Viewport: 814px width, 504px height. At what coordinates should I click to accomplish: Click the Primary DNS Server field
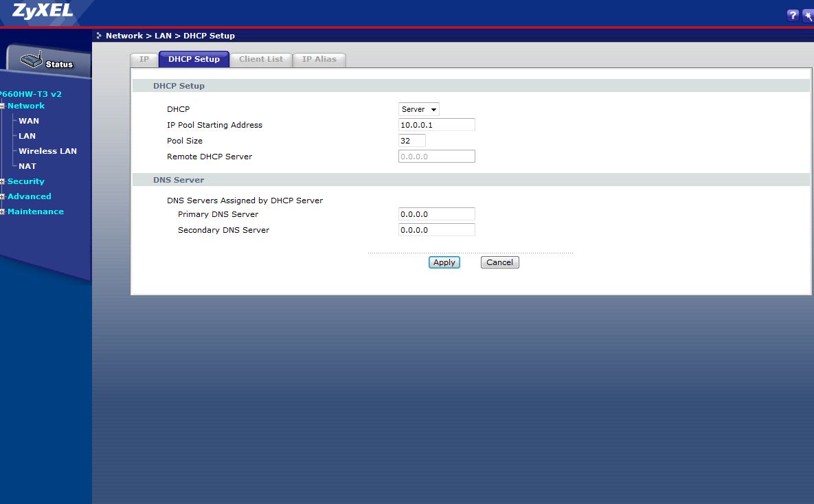tap(436, 214)
